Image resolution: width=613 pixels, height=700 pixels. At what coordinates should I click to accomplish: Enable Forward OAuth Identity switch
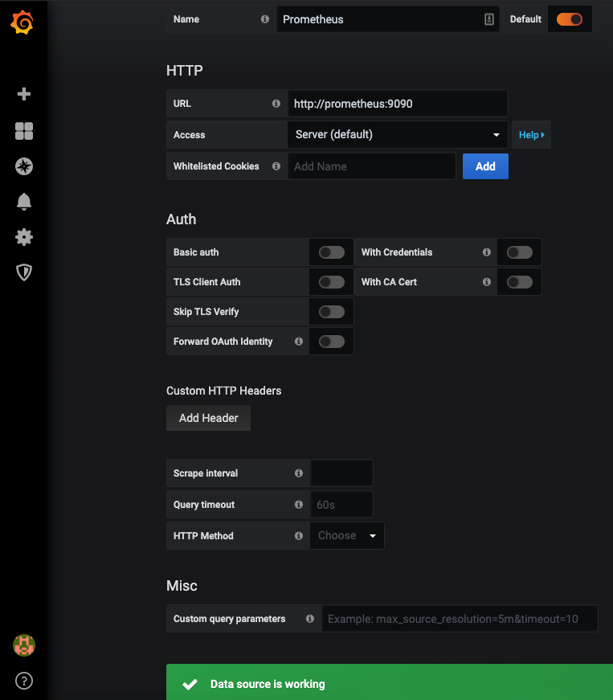pyautogui.click(x=332, y=342)
